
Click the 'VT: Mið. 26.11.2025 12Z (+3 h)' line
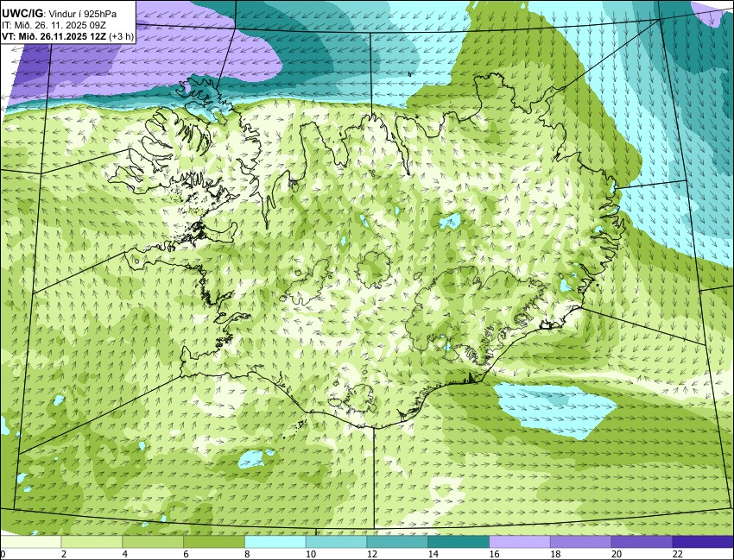click(x=68, y=36)
